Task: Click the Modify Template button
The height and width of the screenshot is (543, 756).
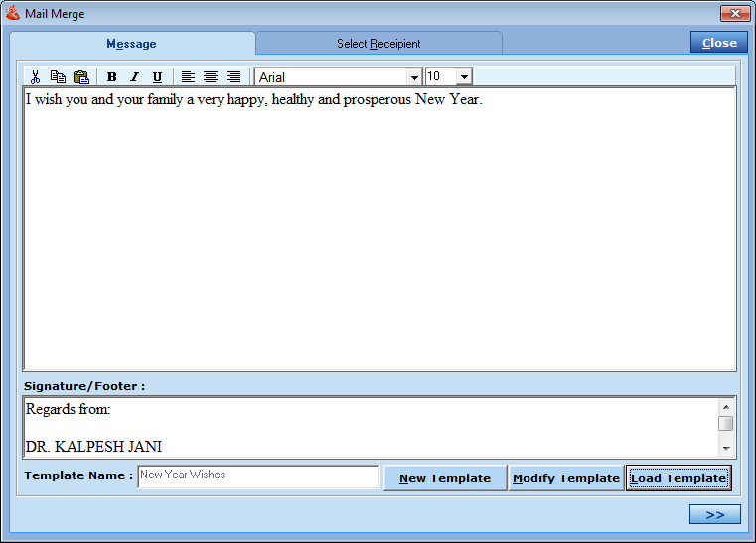Action: (x=565, y=478)
